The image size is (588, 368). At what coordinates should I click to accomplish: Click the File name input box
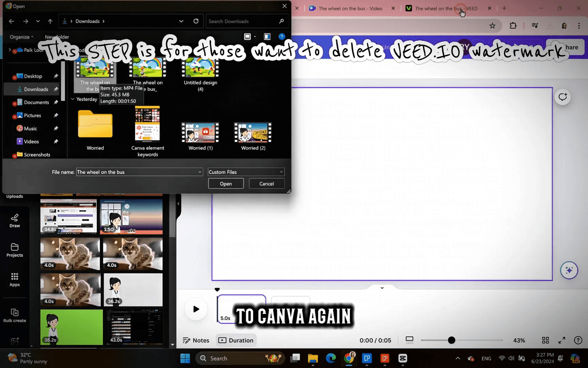coord(136,172)
